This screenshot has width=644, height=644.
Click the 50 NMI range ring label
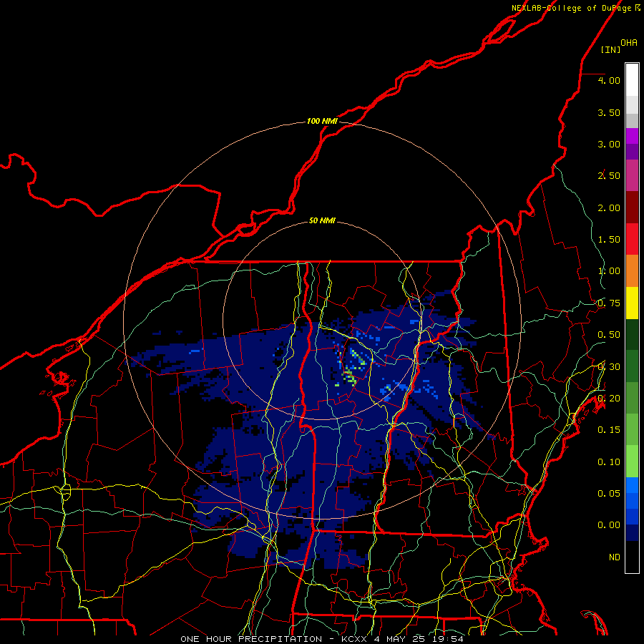pos(322,220)
